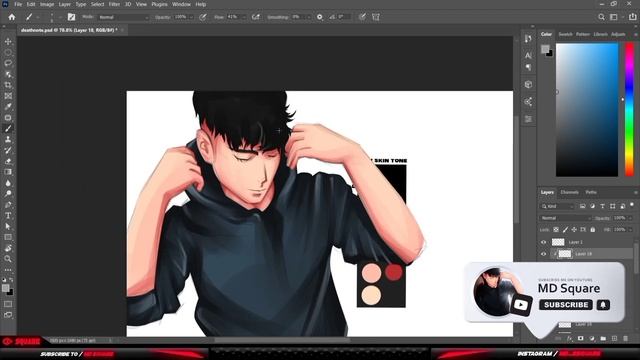Toggle the brush settings panel button
This screenshot has height=360, width=640.
tap(71, 17)
